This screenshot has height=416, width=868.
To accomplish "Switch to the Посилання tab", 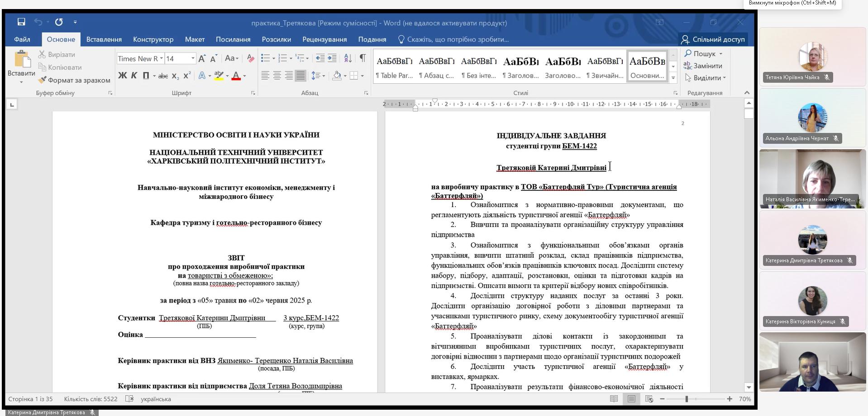I will coord(233,39).
